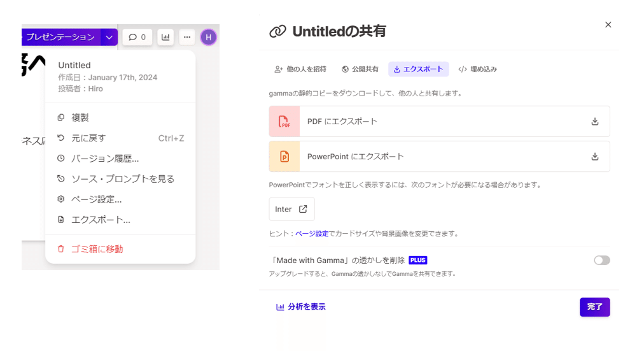Switch to the 公開共有 tab
The width and height of the screenshot is (644, 351).
pos(360,69)
